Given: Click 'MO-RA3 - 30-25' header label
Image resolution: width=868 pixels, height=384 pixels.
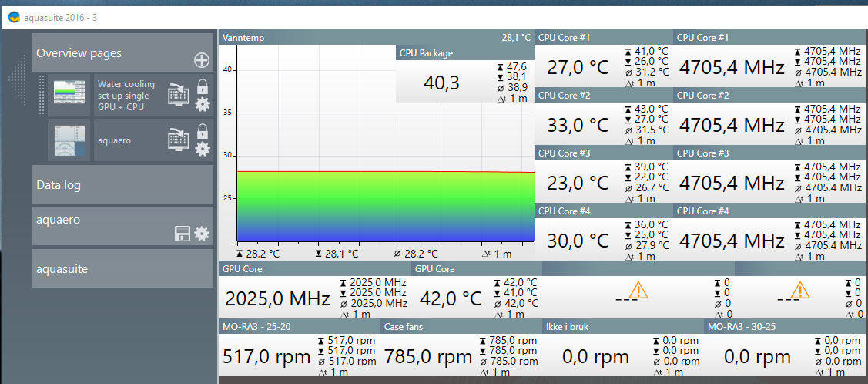Looking at the screenshot, I should pos(741,327).
